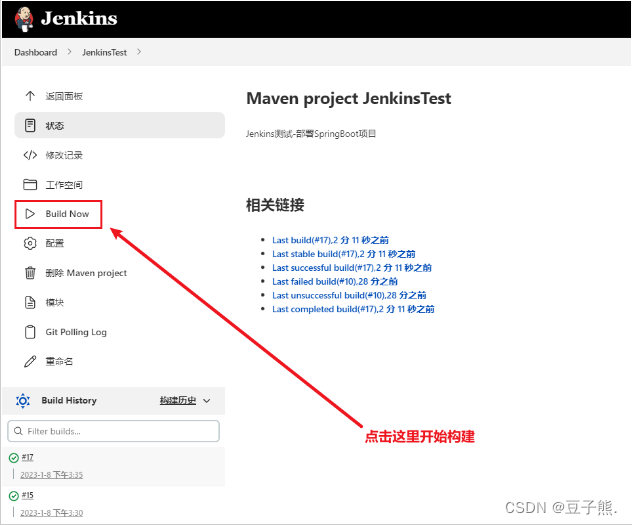
Task: Click success status icon of build #15
Action: click(14, 496)
